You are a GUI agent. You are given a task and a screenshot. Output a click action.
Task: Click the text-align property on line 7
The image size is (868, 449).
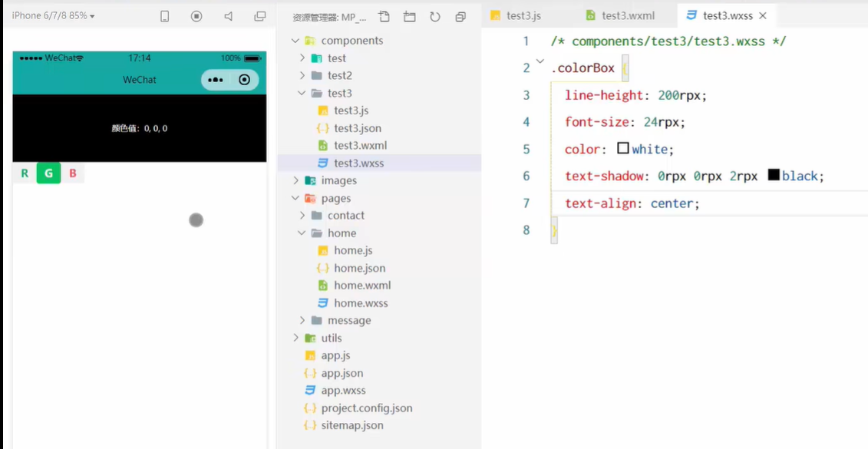coord(600,203)
